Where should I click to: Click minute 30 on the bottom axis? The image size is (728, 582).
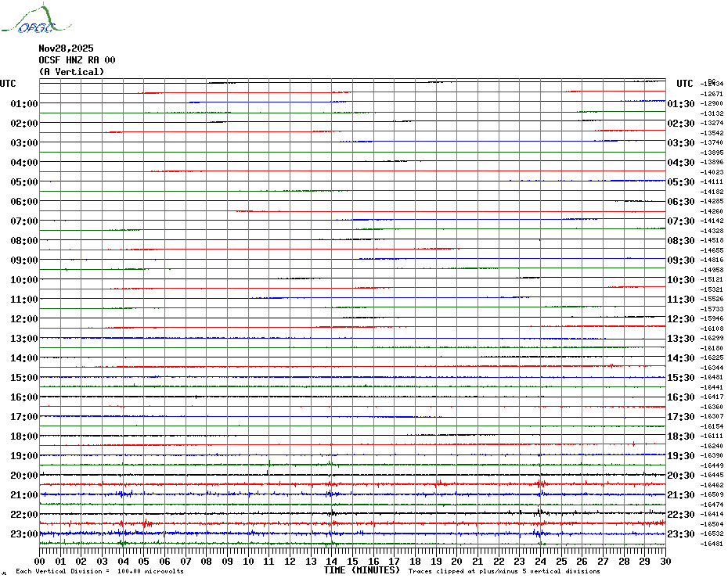click(x=665, y=561)
